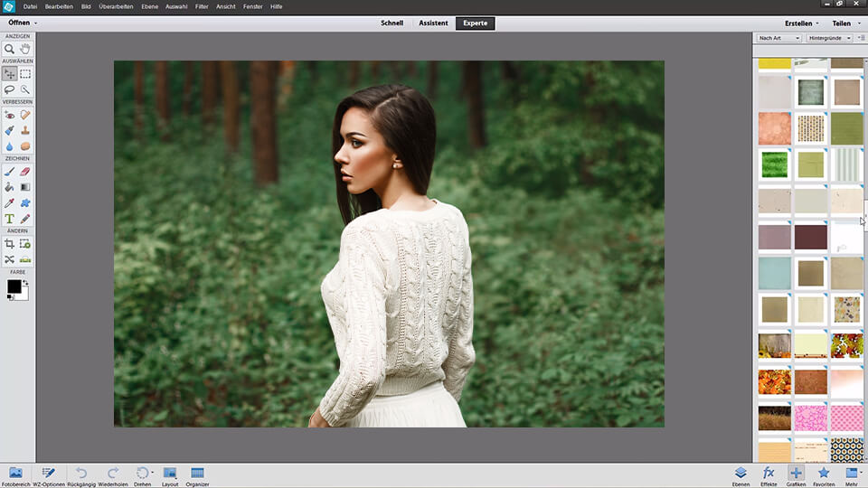Select the Straighten tool
868x488 pixels.
point(25,259)
